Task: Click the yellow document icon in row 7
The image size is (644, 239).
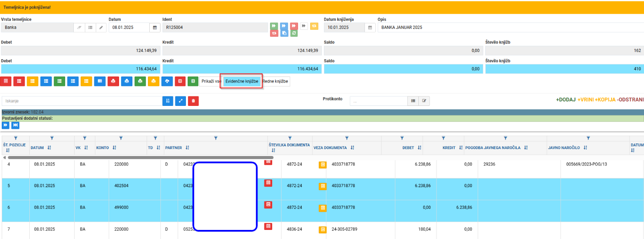Action: 323,229
